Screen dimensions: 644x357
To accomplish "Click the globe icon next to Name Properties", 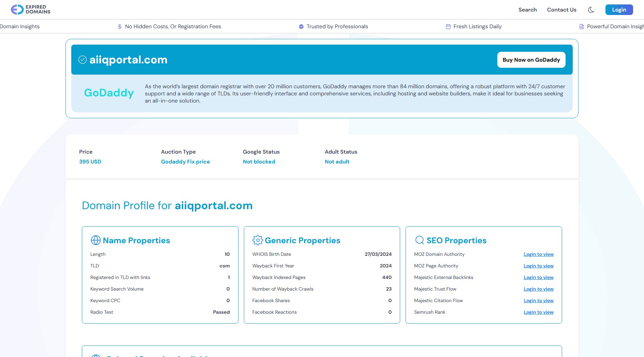I will click(x=96, y=240).
